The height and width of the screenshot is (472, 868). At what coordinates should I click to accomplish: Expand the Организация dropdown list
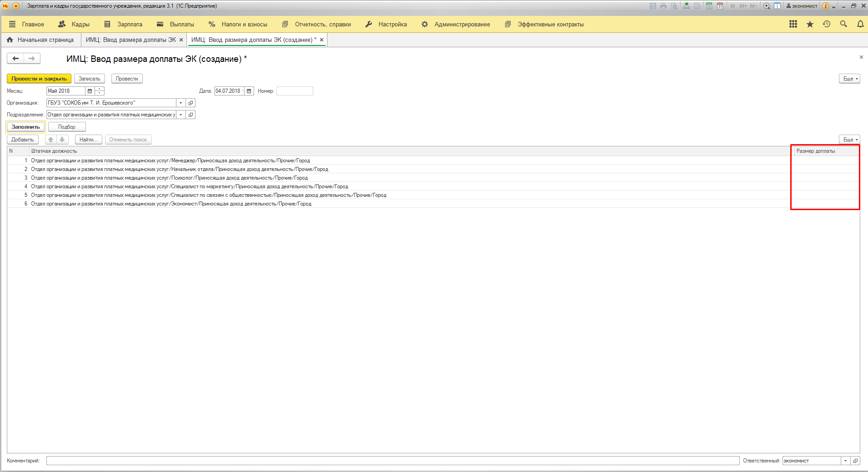pos(181,103)
